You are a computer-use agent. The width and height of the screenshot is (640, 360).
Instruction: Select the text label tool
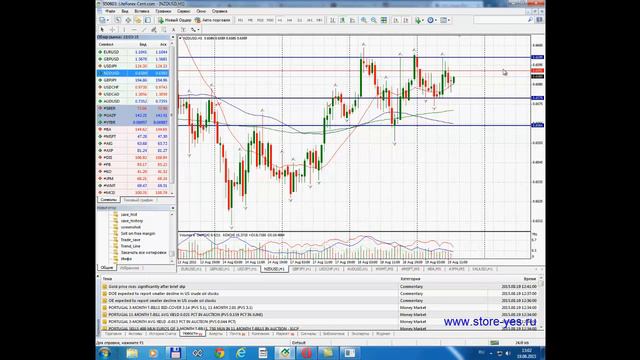(x=183, y=29)
